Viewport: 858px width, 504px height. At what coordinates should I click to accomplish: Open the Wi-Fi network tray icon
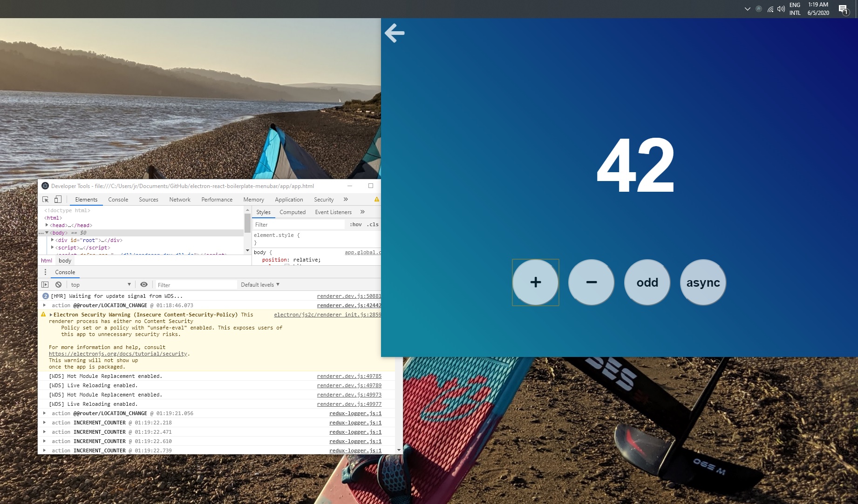[x=770, y=9]
